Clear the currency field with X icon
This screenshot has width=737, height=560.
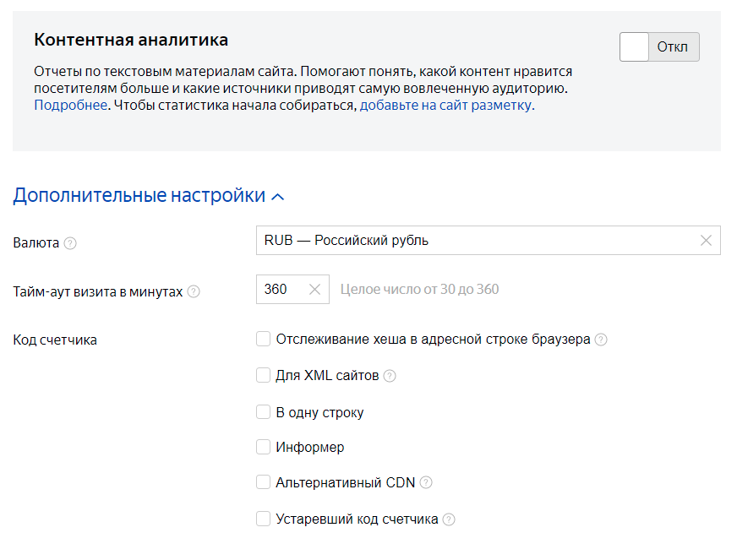click(706, 241)
